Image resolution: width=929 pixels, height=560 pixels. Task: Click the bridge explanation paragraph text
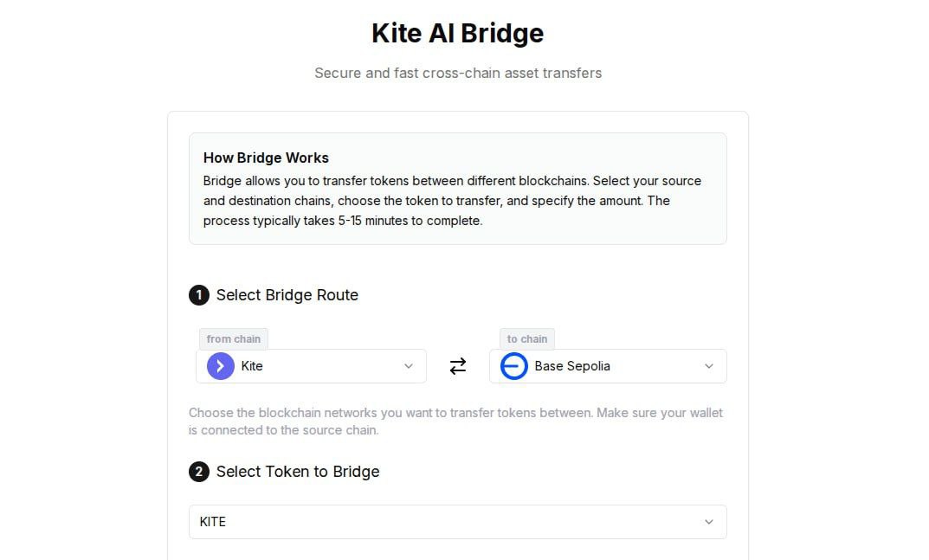[x=452, y=201]
